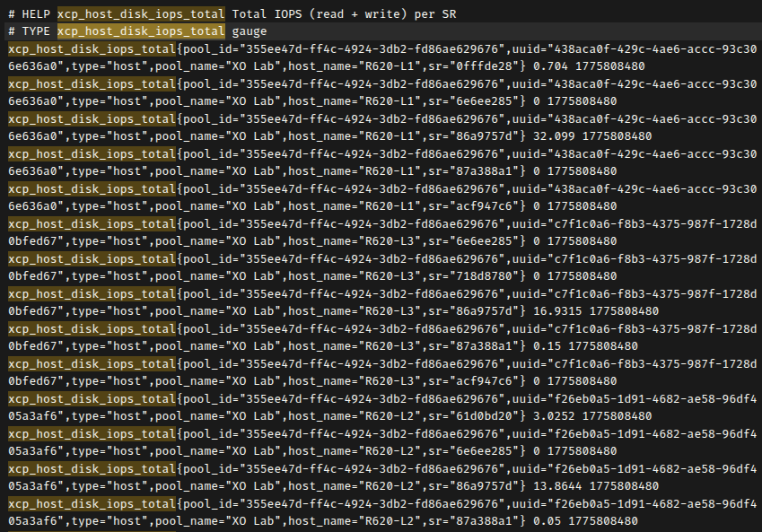Click the highlighted metric name in the TYPE line

point(141,31)
